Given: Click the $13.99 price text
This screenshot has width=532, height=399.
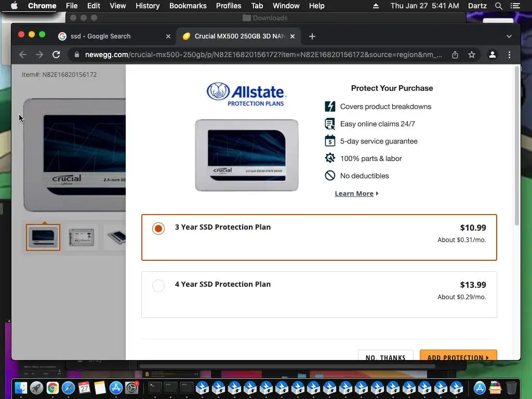Looking at the screenshot, I should point(473,285).
